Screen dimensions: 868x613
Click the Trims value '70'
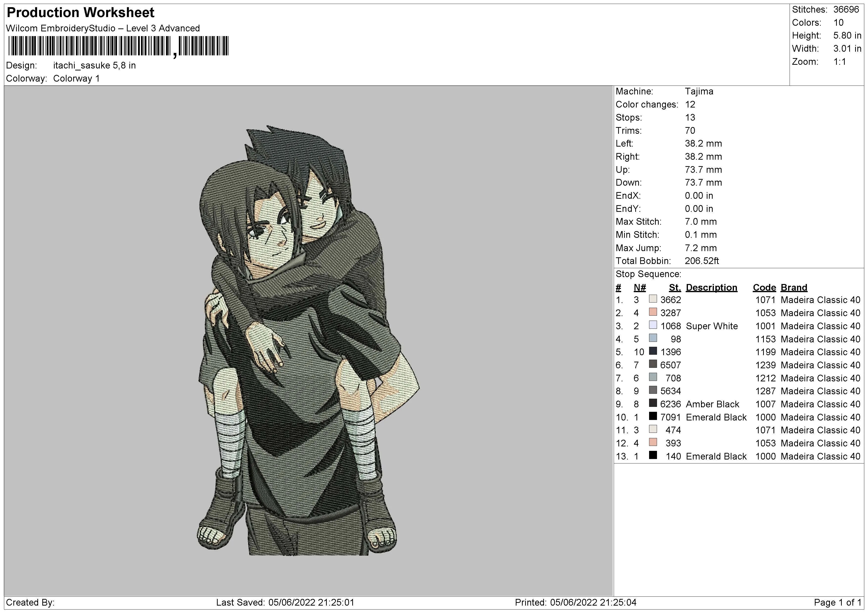[x=690, y=131]
